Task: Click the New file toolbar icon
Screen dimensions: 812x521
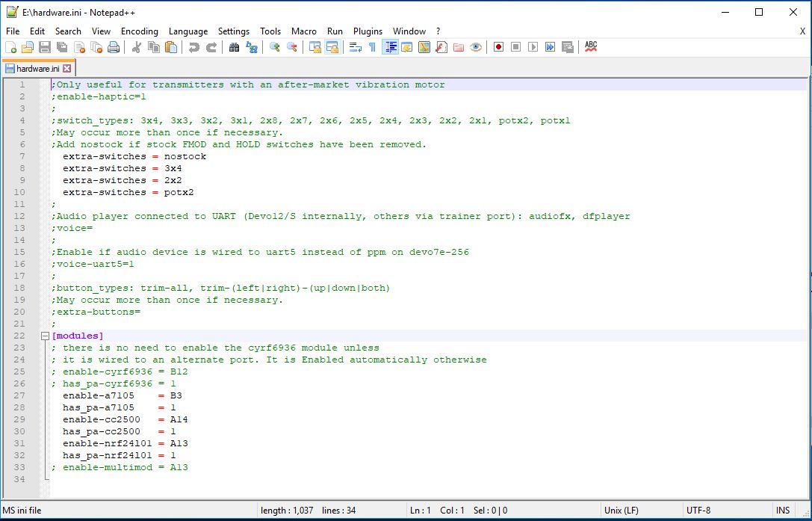Action: pyautogui.click(x=11, y=47)
